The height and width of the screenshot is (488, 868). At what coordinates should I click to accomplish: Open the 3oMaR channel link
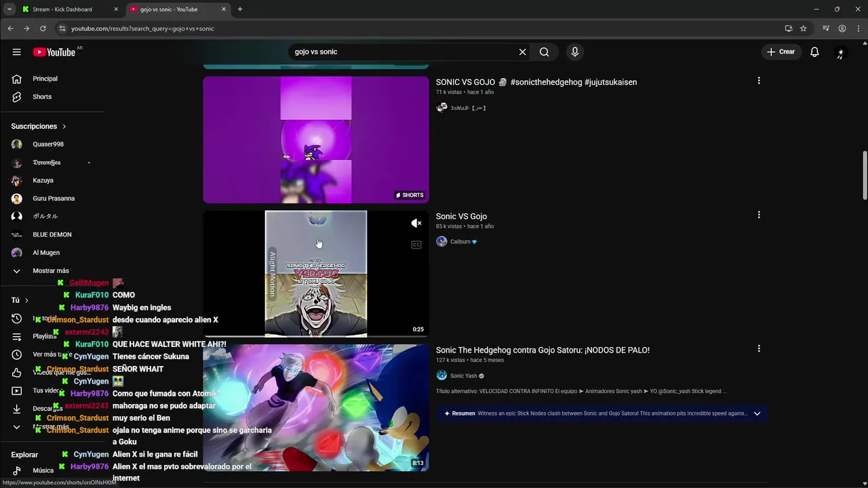pyautogui.click(x=468, y=108)
